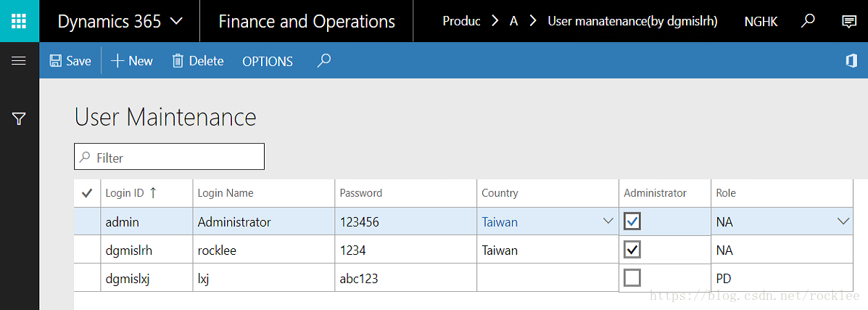The width and height of the screenshot is (868, 310).
Task: Open the sidebar filter funnel icon
Action: 19,118
